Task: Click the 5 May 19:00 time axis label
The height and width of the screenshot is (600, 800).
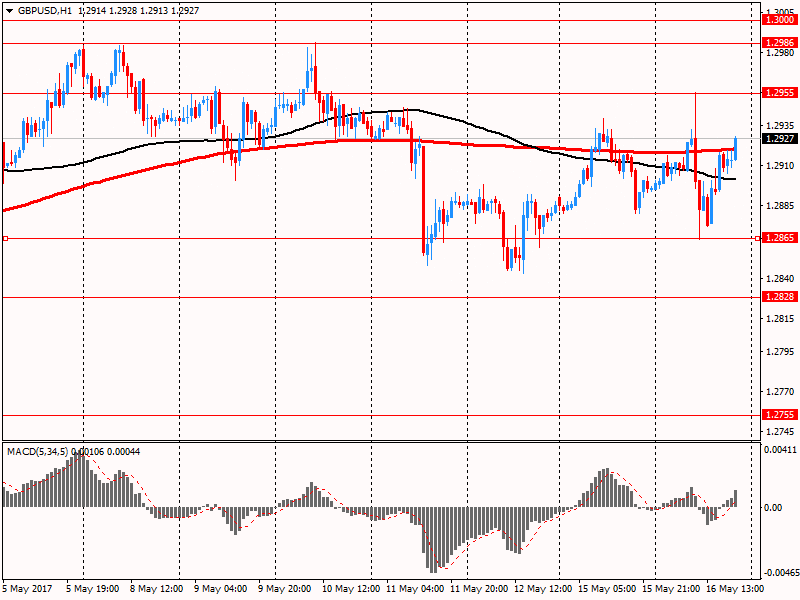Action: tap(92, 589)
